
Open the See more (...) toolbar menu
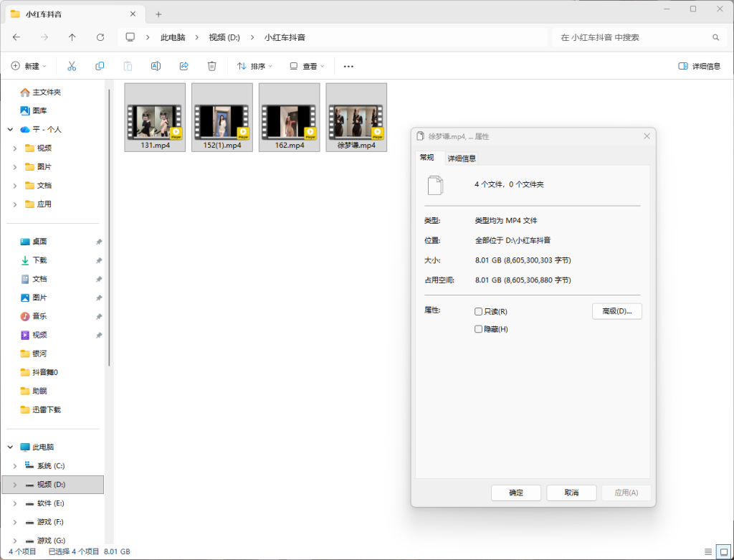(x=348, y=65)
